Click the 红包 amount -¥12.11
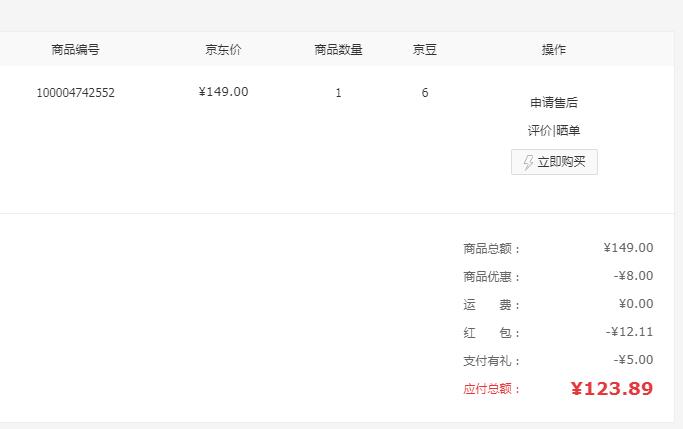 pos(629,332)
